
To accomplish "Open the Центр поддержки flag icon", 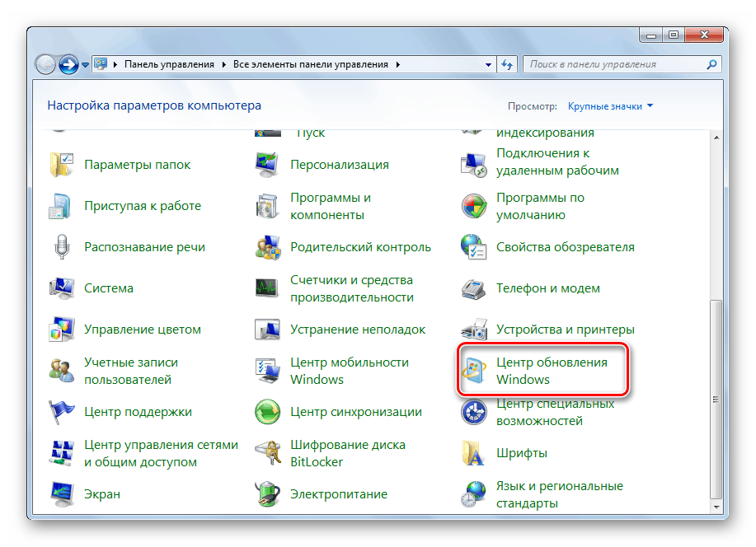I will pos(62,412).
